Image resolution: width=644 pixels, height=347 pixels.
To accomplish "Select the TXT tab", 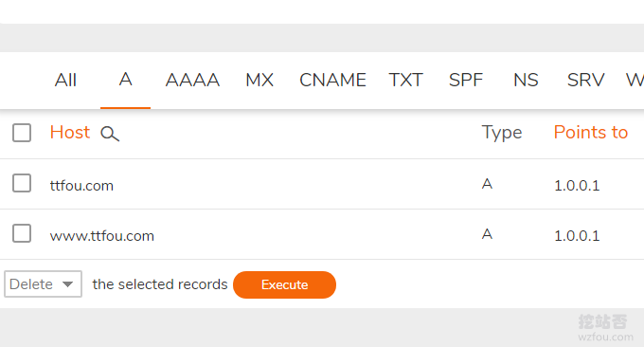I will 405,80.
